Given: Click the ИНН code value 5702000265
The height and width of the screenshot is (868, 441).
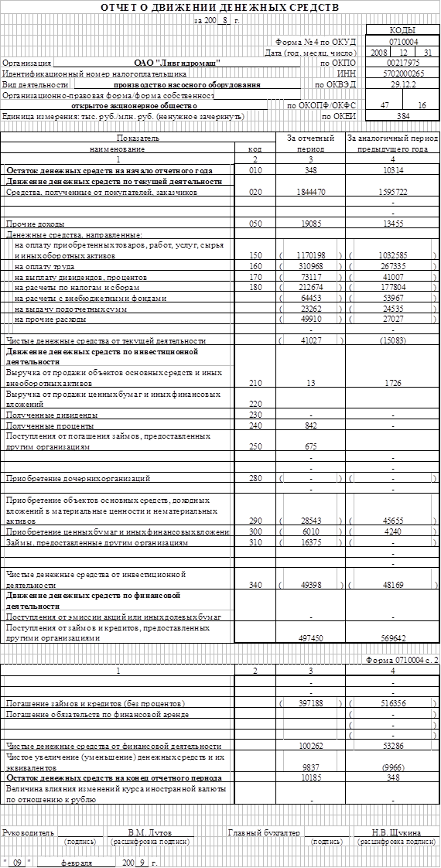Looking at the screenshot, I should (x=403, y=73).
